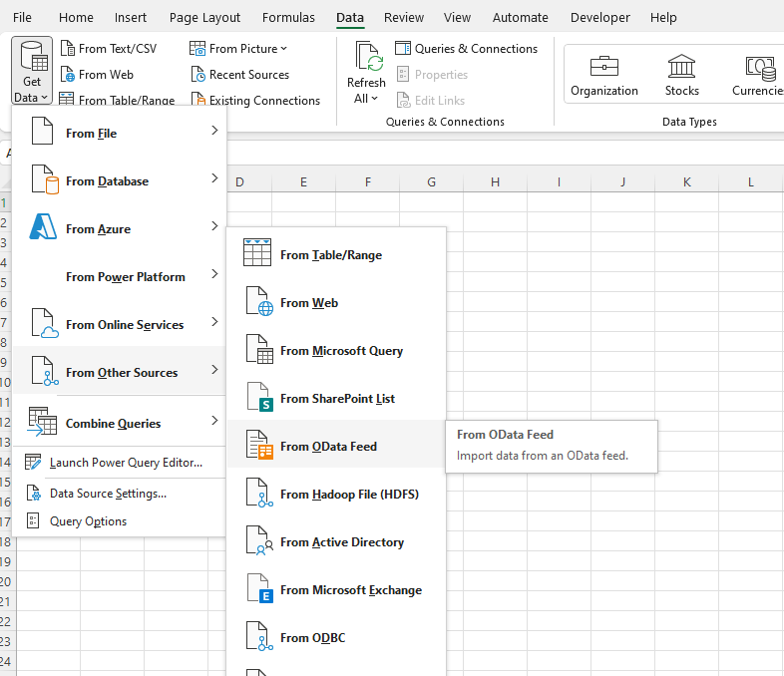Select column H header

[x=495, y=181]
